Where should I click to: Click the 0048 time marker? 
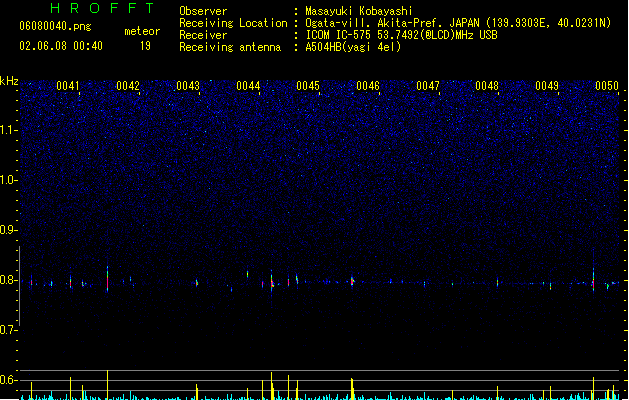[487, 86]
